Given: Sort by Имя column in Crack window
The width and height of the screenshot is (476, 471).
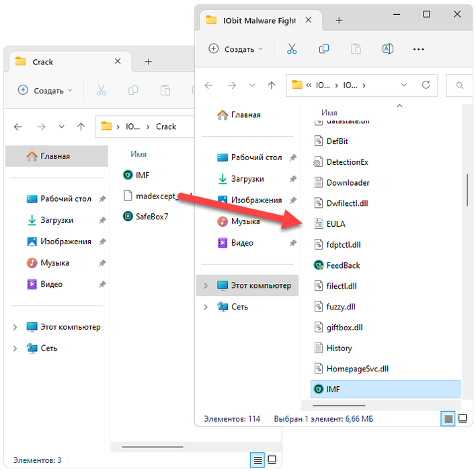Looking at the screenshot, I should 138,154.
